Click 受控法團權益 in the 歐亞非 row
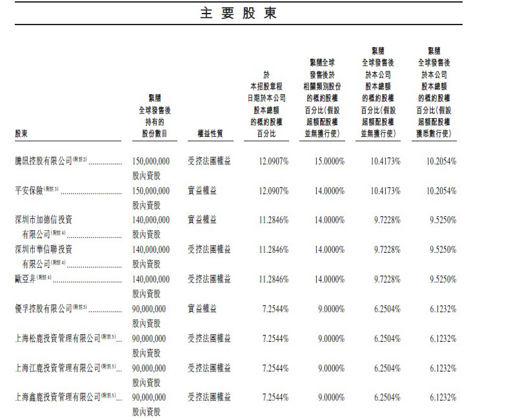The image size is (531, 420). [x=209, y=279]
